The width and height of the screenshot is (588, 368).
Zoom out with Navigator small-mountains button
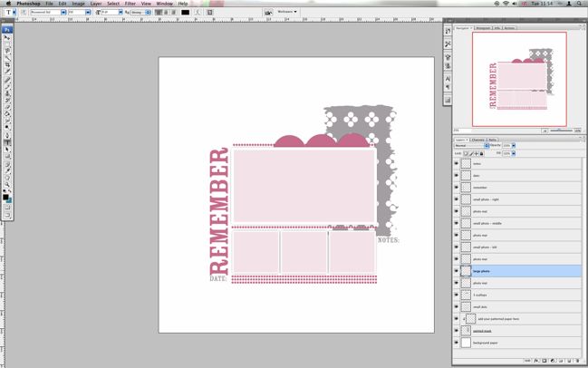(x=545, y=131)
